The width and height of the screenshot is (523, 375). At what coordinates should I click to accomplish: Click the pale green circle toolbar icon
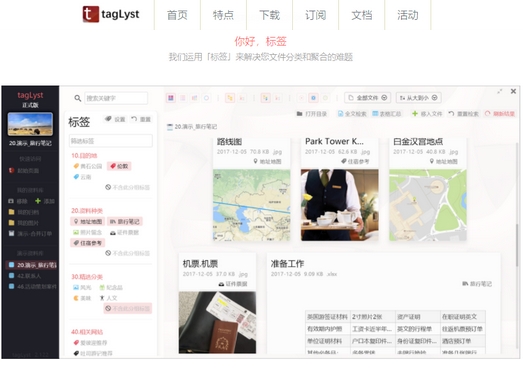click(325, 98)
